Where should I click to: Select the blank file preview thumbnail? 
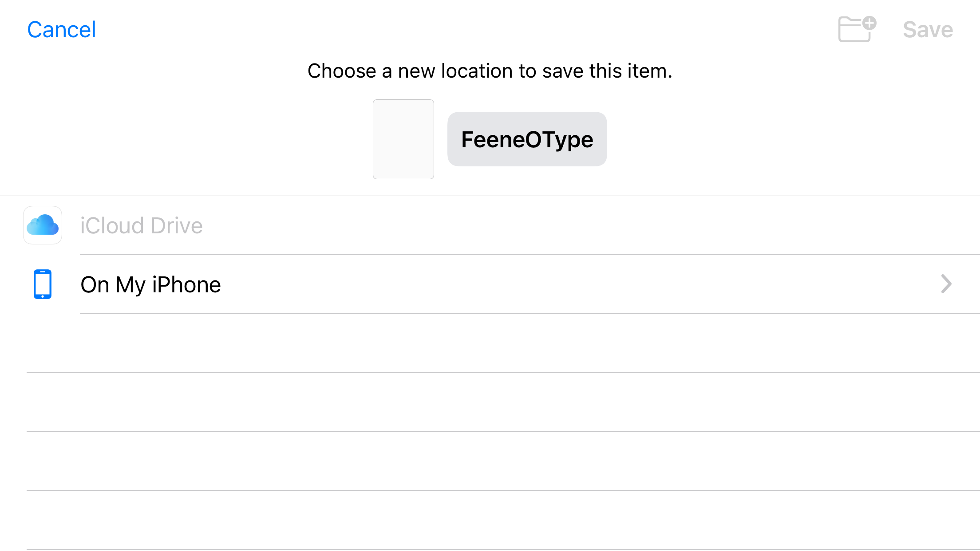coord(403,139)
